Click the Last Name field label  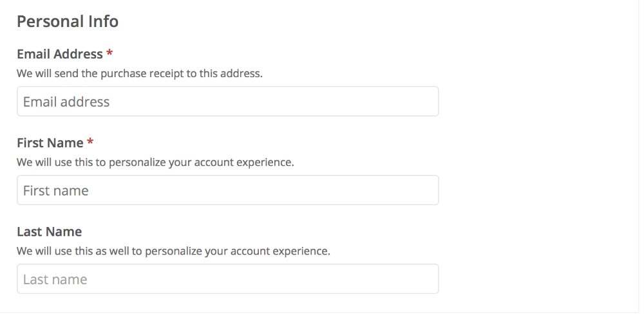[49, 231]
